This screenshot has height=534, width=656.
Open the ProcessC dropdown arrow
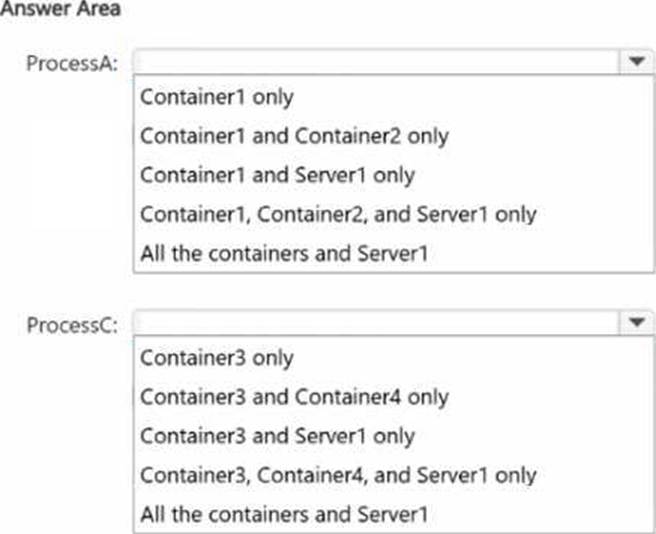coord(635,323)
